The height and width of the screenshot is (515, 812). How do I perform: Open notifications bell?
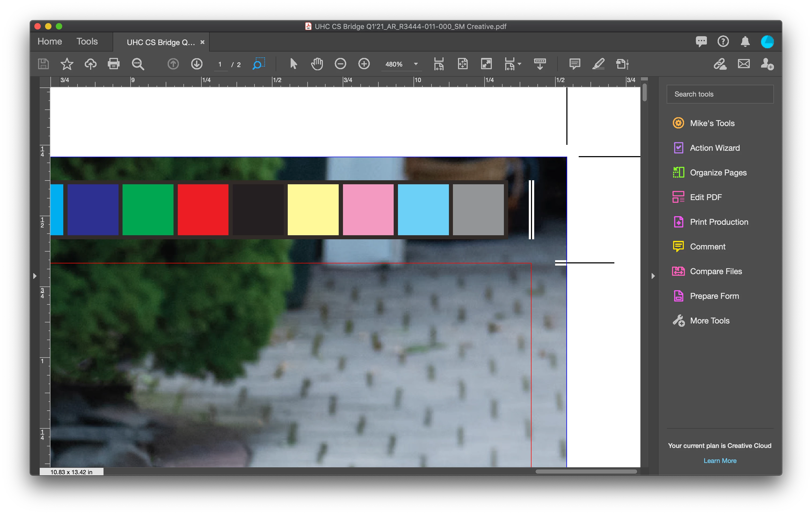[745, 42]
